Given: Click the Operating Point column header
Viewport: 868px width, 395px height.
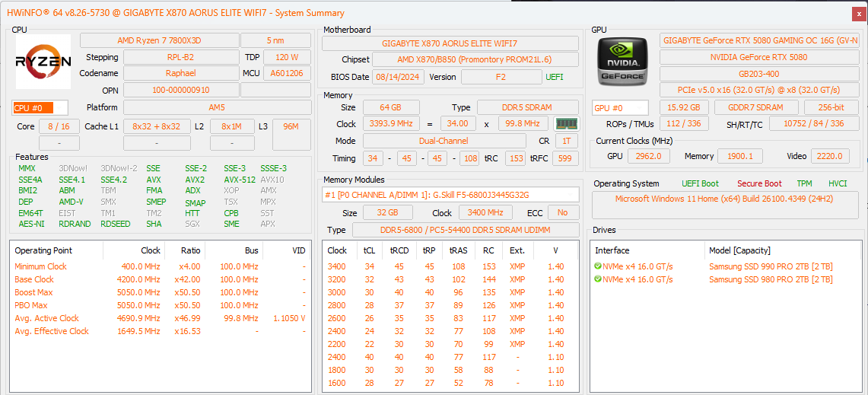Looking at the screenshot, I should click(x=56, y=250).
